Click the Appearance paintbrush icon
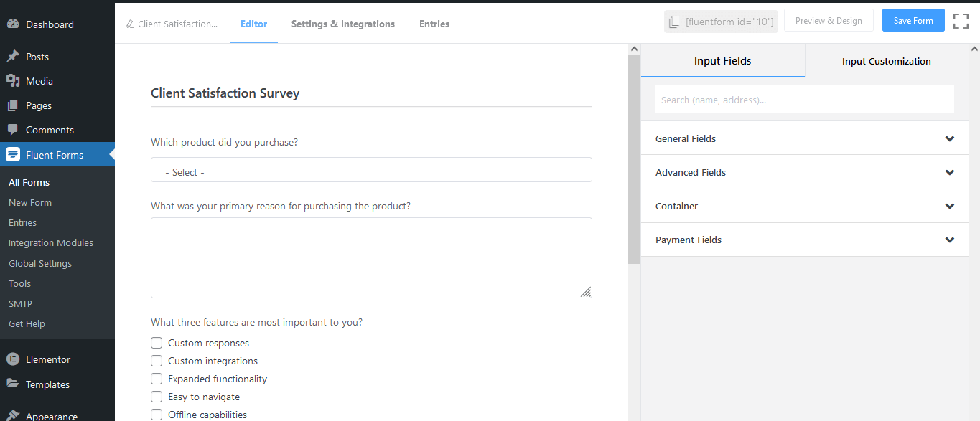This screenshot has height=421, width=980. [13, 415]
